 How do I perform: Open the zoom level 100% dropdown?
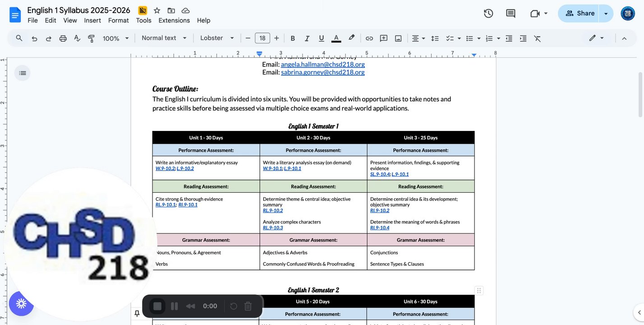tap(116, 38)
